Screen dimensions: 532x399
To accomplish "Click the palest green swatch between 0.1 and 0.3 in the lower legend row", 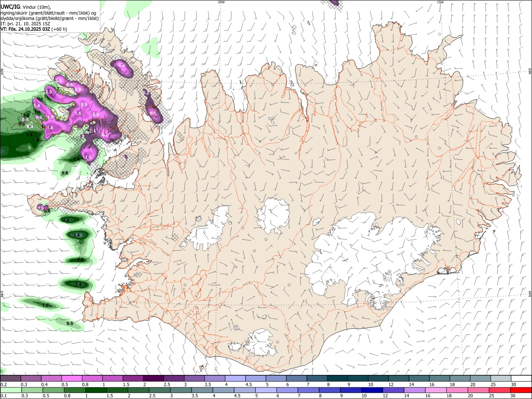I will [11, 390].
